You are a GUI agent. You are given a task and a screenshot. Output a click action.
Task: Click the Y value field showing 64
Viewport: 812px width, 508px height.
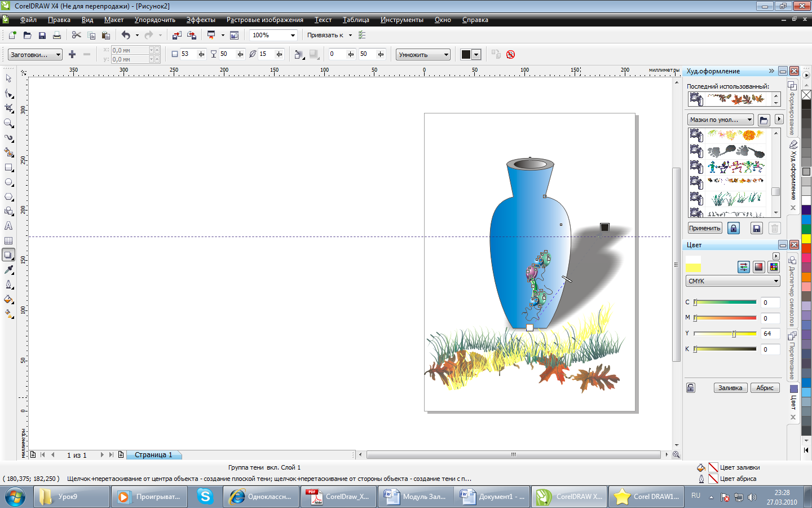tap(770, 334)
